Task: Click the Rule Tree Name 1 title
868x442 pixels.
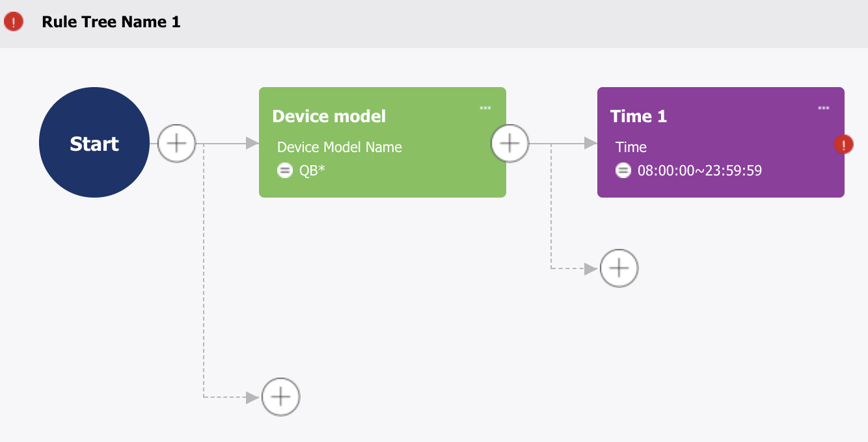Action: coord(111,21)
